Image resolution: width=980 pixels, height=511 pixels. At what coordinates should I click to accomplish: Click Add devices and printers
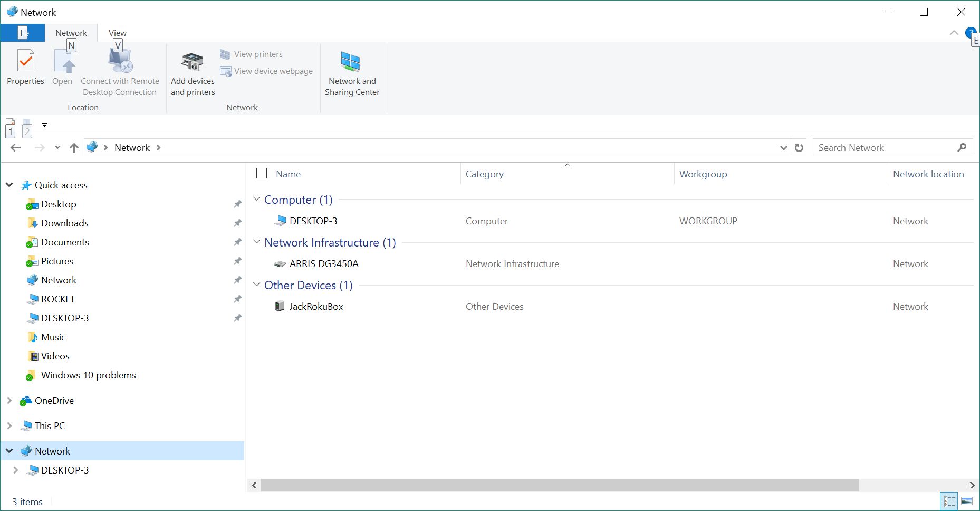click(193, 73)
